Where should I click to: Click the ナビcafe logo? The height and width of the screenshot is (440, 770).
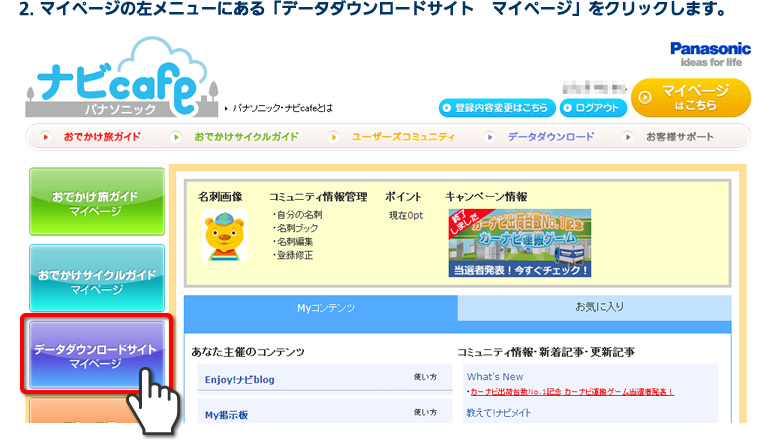(122, 77)
